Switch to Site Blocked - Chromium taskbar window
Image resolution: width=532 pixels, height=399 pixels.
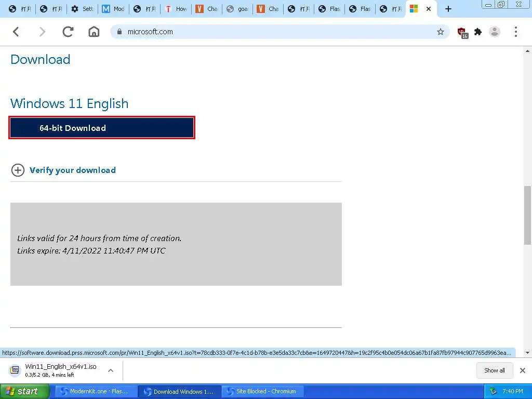263,391
